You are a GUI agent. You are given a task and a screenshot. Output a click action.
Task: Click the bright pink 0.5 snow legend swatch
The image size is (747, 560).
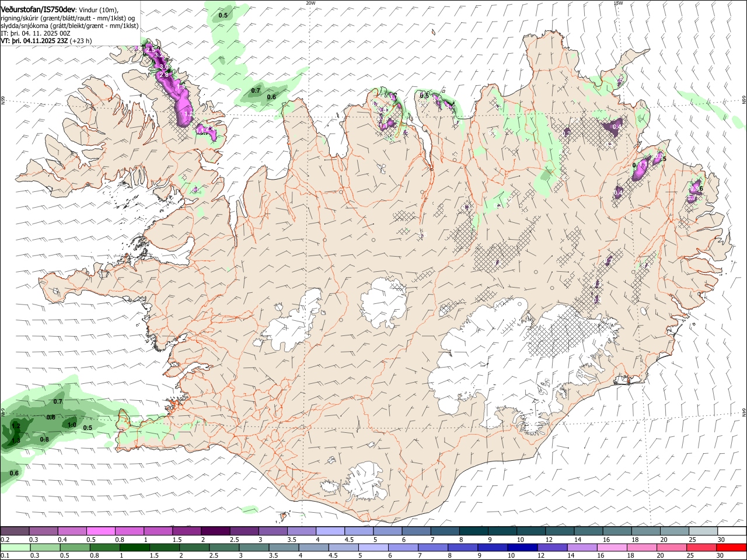(101, 531)
